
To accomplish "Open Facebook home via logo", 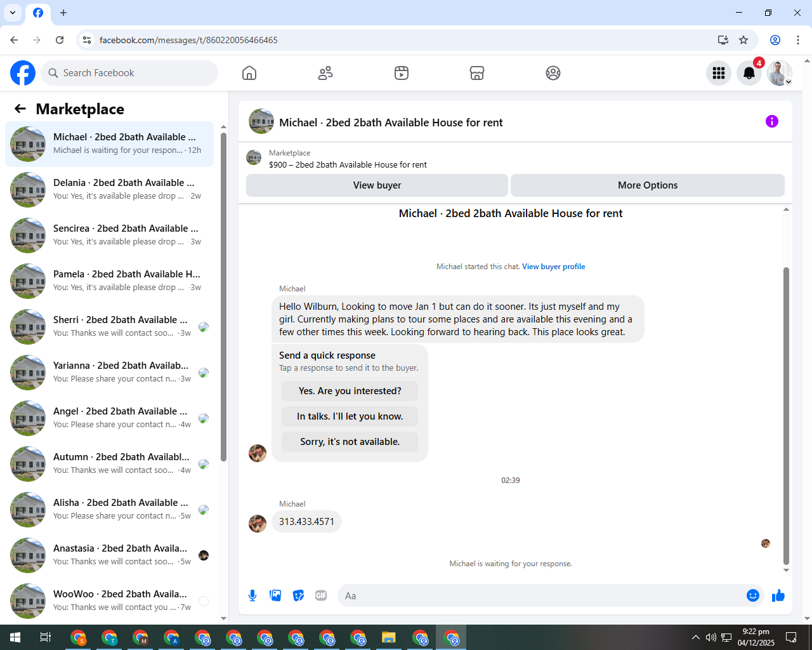I will coord(23,73).
